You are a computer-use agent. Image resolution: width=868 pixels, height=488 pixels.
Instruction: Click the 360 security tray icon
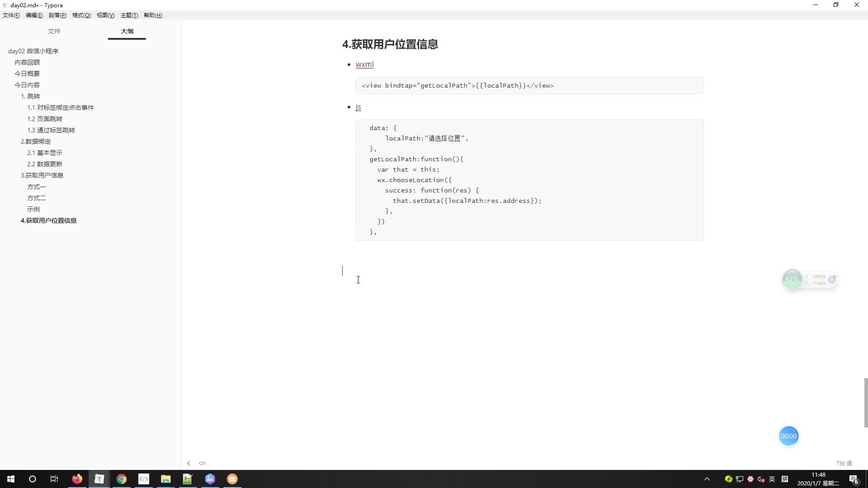(x=728, y=479)
